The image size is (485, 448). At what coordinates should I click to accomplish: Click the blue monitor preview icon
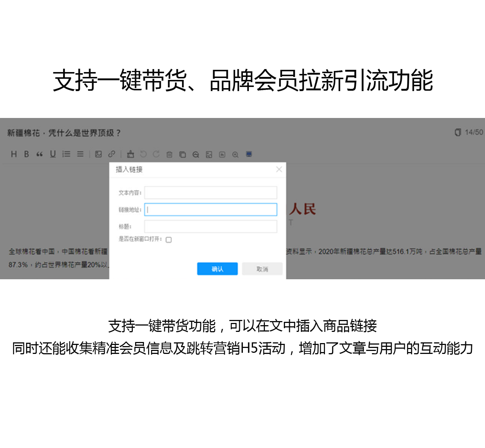[249, 154]
